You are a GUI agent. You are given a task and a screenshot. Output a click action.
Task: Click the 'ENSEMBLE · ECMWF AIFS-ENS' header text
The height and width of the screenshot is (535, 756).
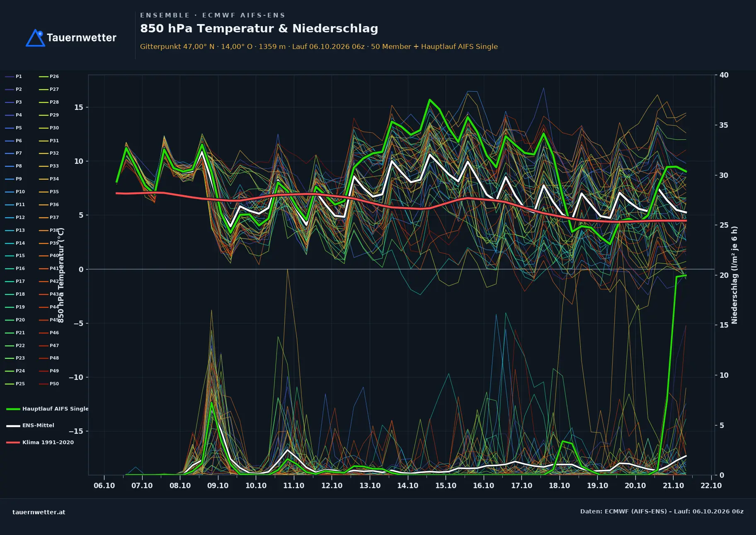pos(213,15)
